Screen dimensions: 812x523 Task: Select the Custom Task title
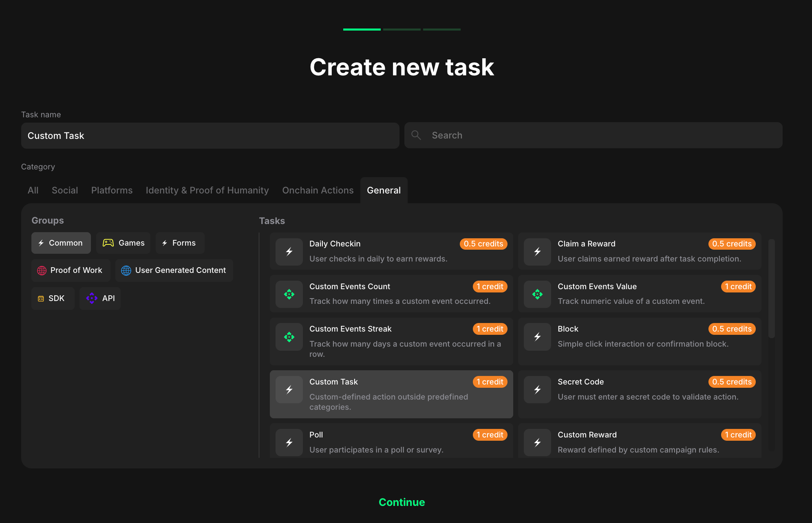[x=333, y=382]
